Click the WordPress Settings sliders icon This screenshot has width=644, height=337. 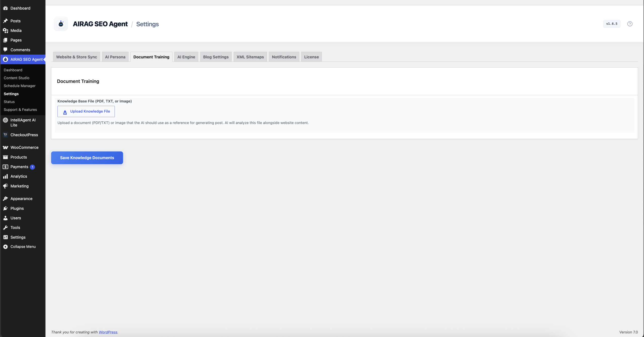tap(5, 237)
